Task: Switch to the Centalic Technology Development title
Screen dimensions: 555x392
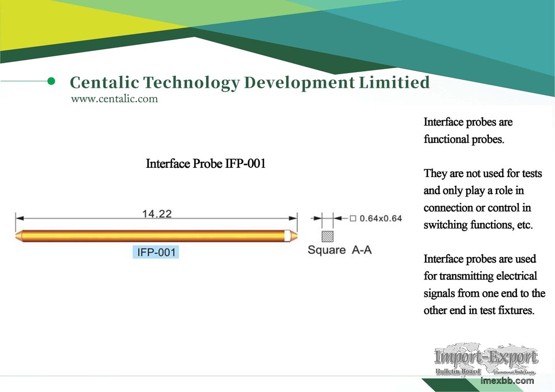Action: [x=249, y=82]
